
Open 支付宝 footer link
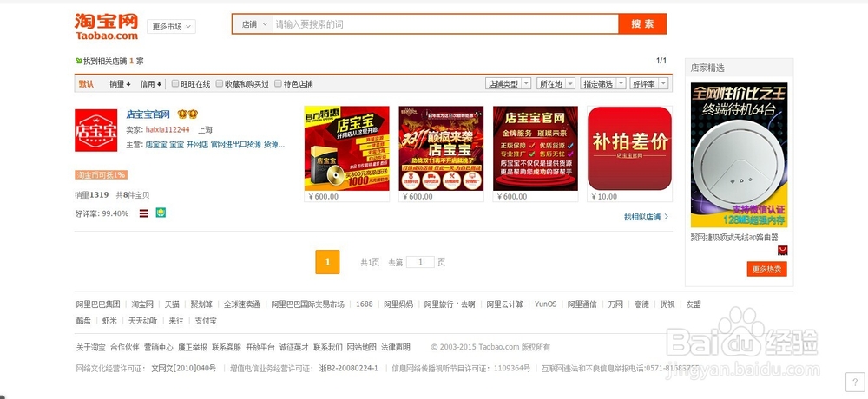pos(206,320)
